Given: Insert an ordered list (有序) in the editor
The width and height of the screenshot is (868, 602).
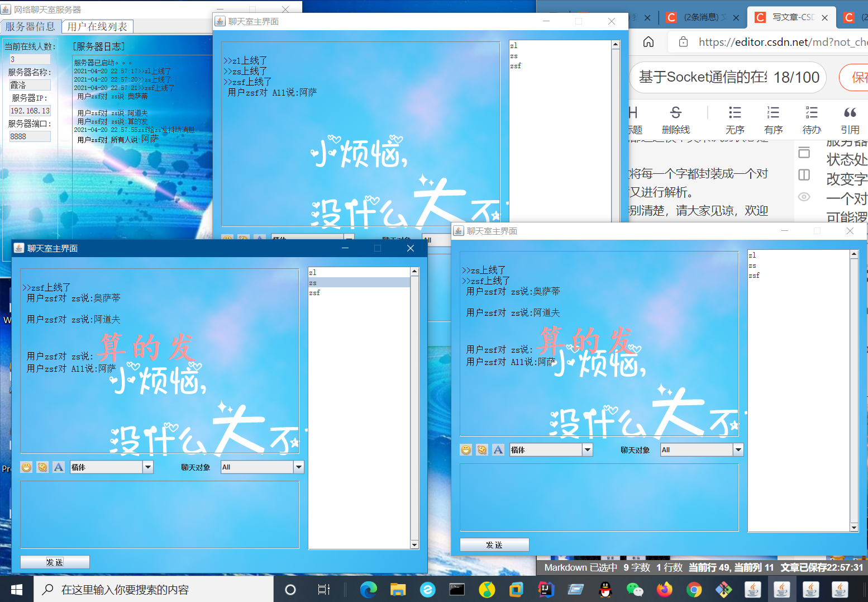Looking at the screenshot, I should (773, 113).
